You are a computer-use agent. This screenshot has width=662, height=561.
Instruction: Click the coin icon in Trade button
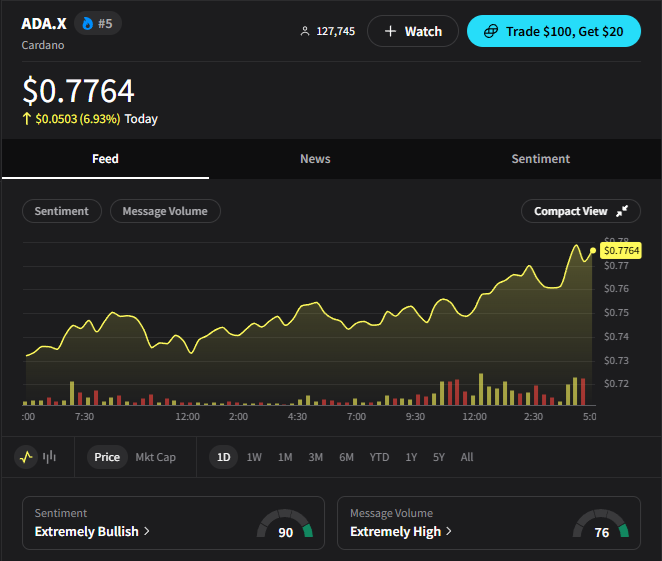click(491, 31)
